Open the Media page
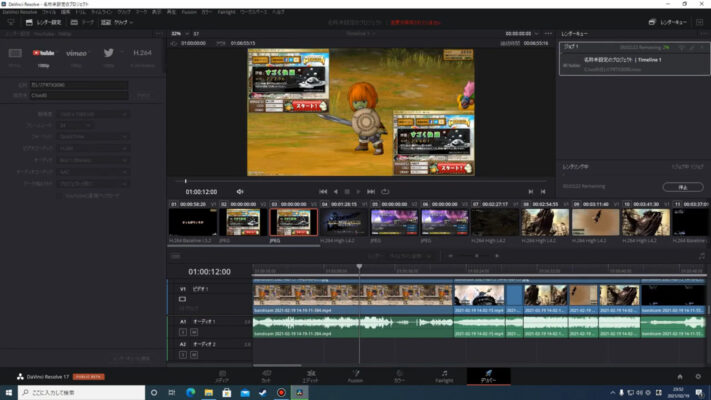The width and height of the screenshot is (711, 400). (x=222, y=376)
